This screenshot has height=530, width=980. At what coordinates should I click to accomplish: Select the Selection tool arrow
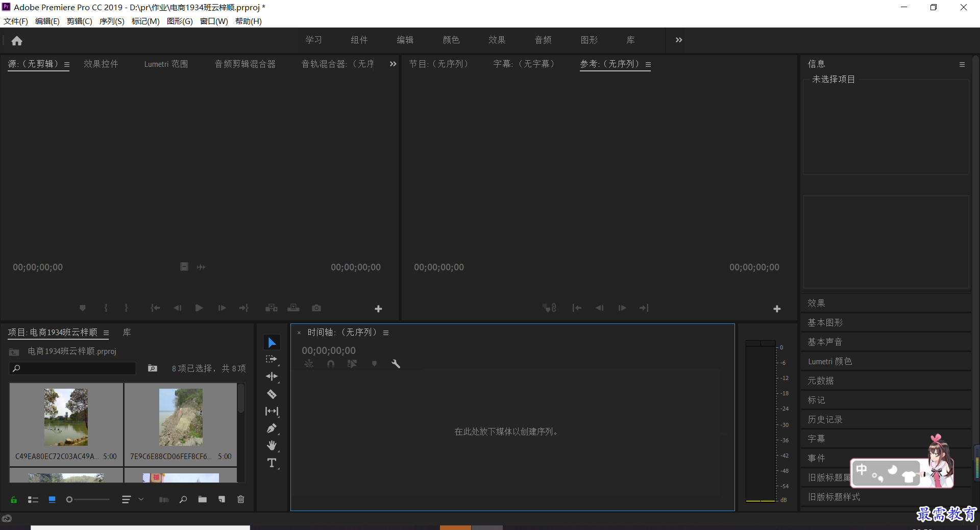click(272, 342)
